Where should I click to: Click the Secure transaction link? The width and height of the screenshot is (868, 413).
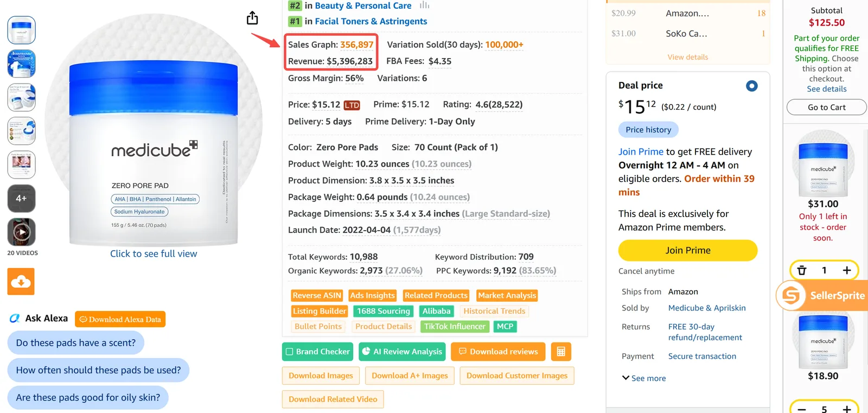coord(702,356)
